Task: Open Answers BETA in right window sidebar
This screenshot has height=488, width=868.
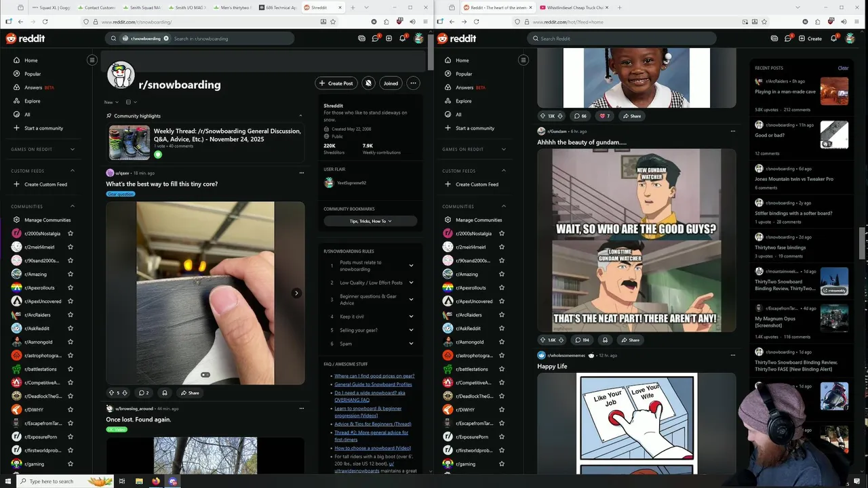Action: coord(471,87)
